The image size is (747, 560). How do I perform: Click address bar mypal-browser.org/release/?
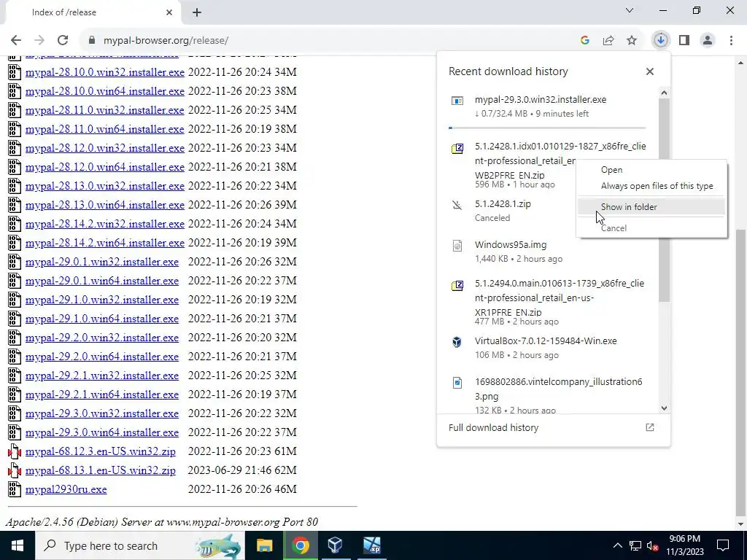[166, 41]
